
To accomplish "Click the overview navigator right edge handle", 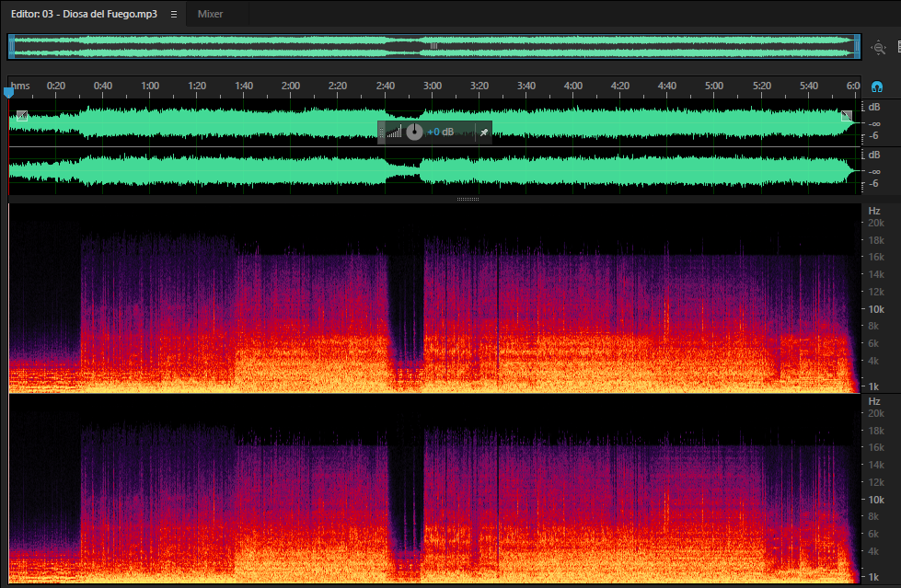I will click(858, 47).
